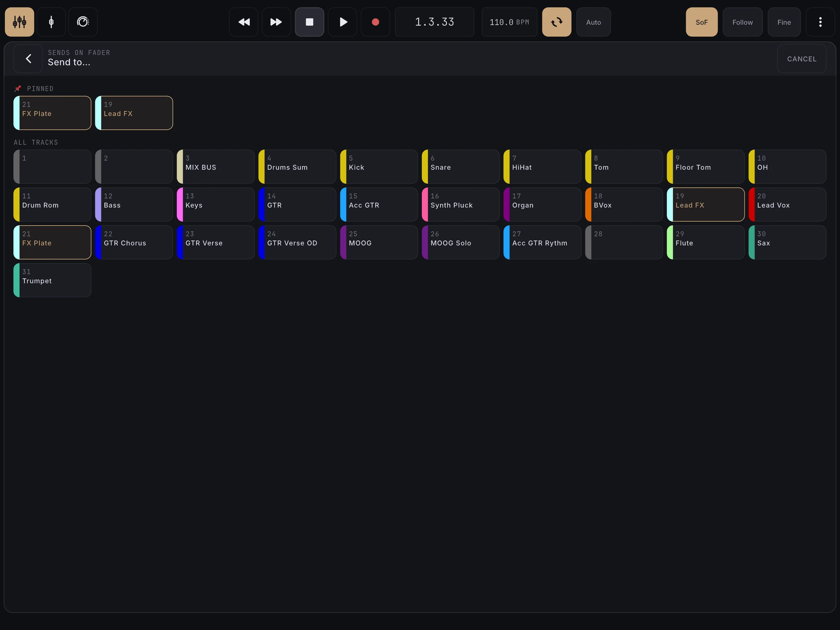The height and width of the screenshot is (630, 840).
Task: Select the MOOG Solo track
Action: click(x=461, y=242)
